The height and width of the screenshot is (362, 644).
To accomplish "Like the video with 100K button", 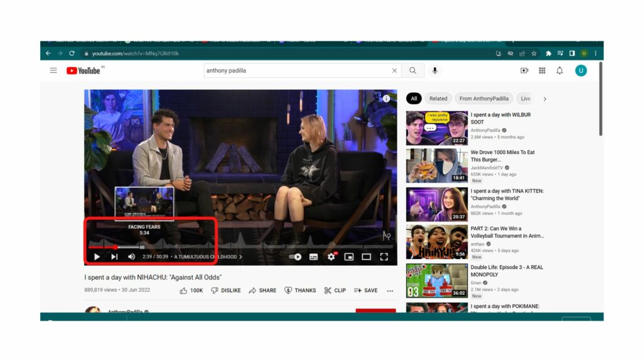I will coord(191,290).
